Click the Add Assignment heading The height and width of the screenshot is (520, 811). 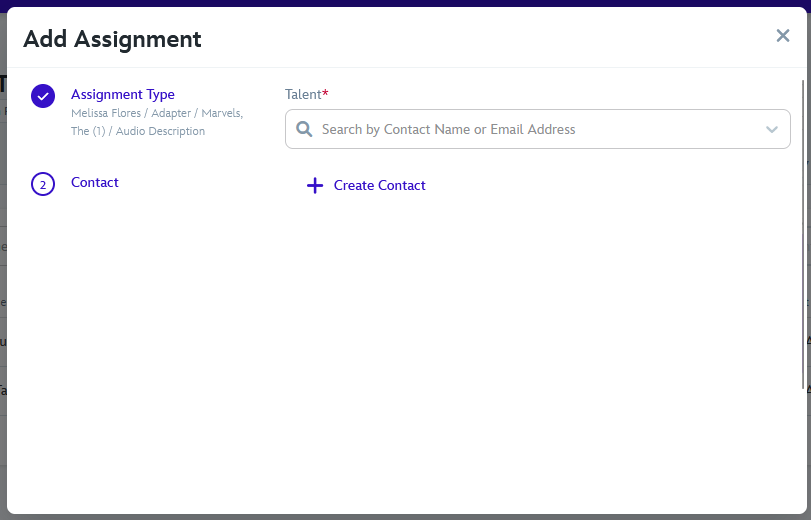(112, 39)
